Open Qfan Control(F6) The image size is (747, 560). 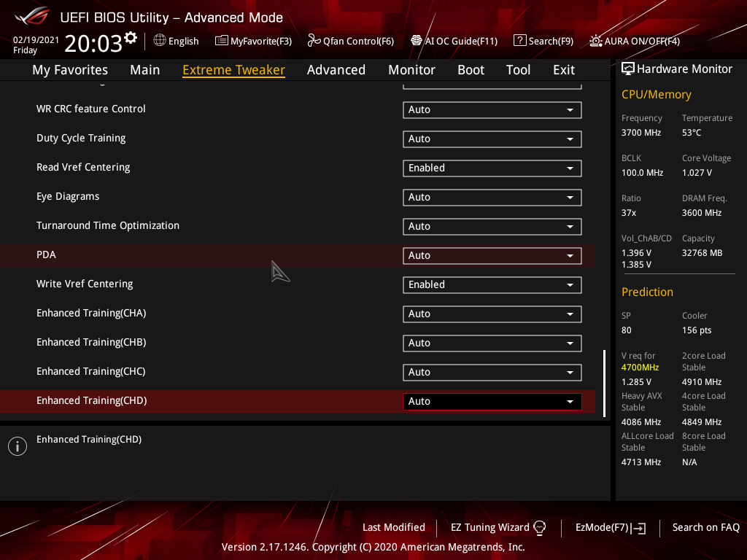click(x=351, y=41)
